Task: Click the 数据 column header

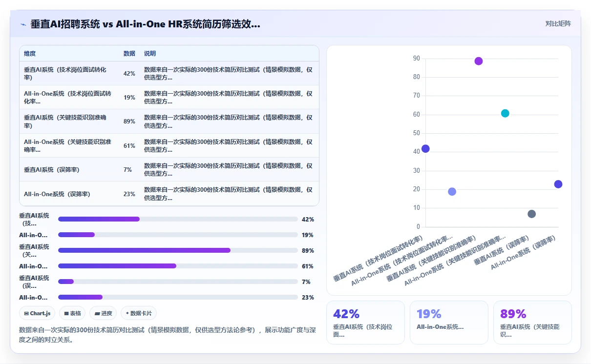Action: click(129, 54)
